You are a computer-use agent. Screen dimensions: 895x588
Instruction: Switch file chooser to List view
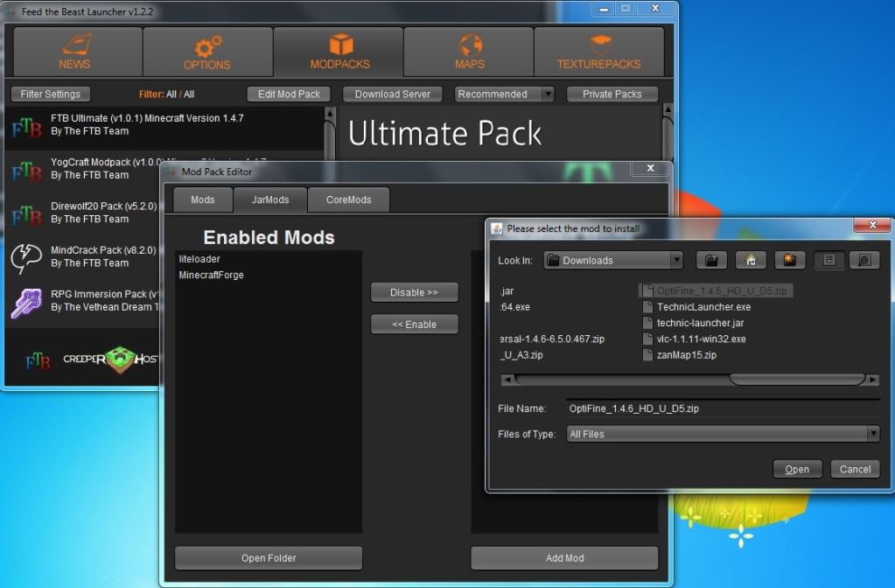point(829,261)
